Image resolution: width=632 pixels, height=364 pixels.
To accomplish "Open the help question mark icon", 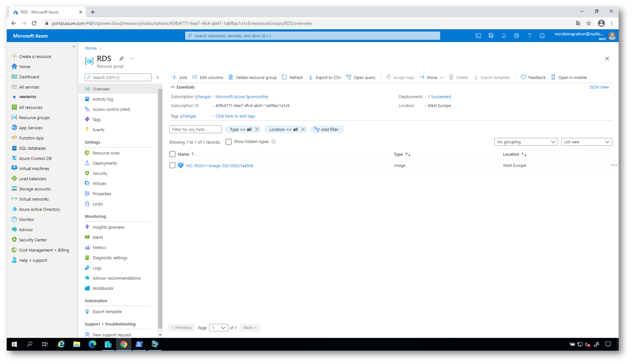I will (529, 36).
